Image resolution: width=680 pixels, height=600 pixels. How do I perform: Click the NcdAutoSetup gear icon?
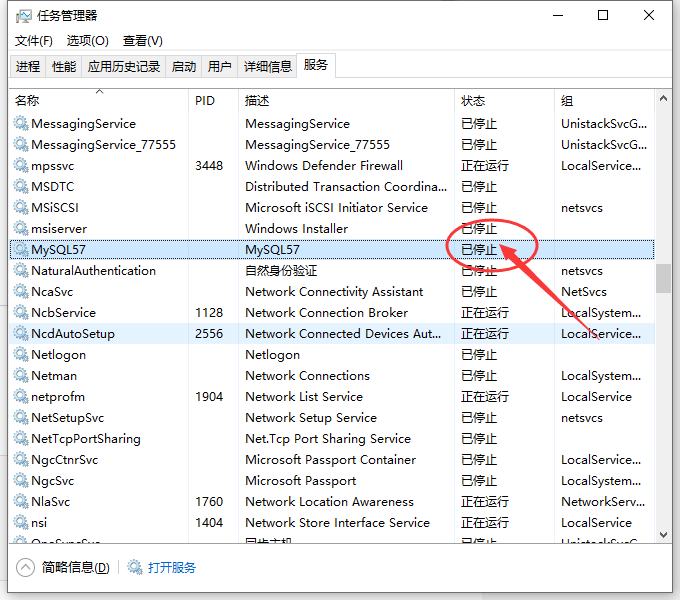point(21,333)
